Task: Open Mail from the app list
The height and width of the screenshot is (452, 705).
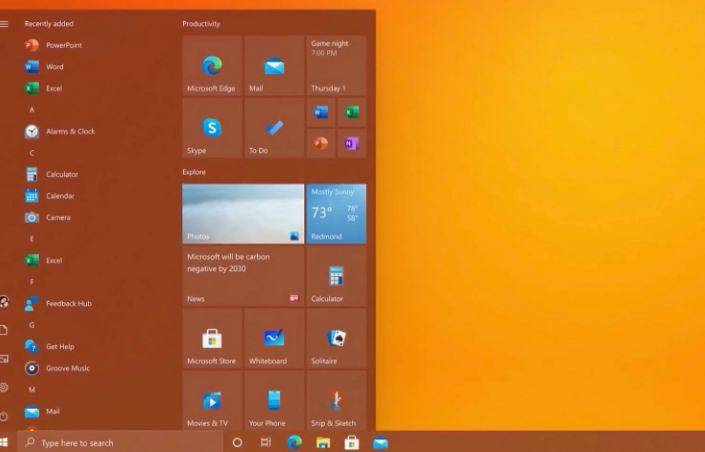Action: [x=43, y=411]
